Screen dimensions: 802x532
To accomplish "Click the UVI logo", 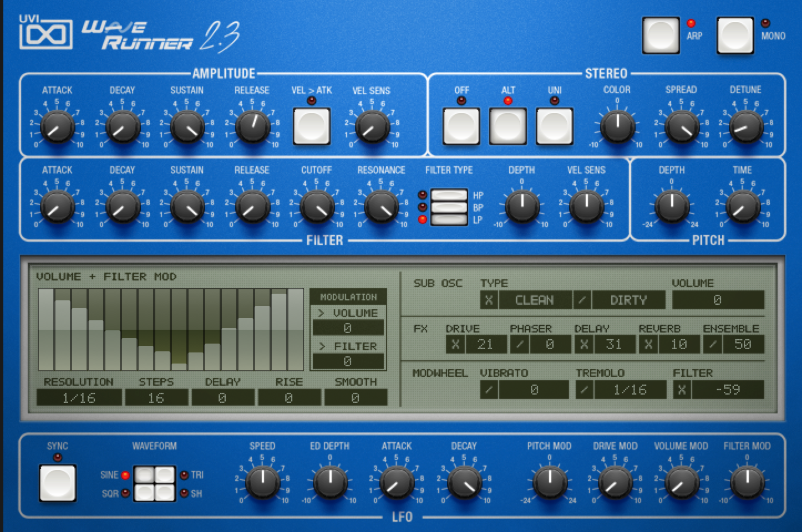I will tap(46, 32).
